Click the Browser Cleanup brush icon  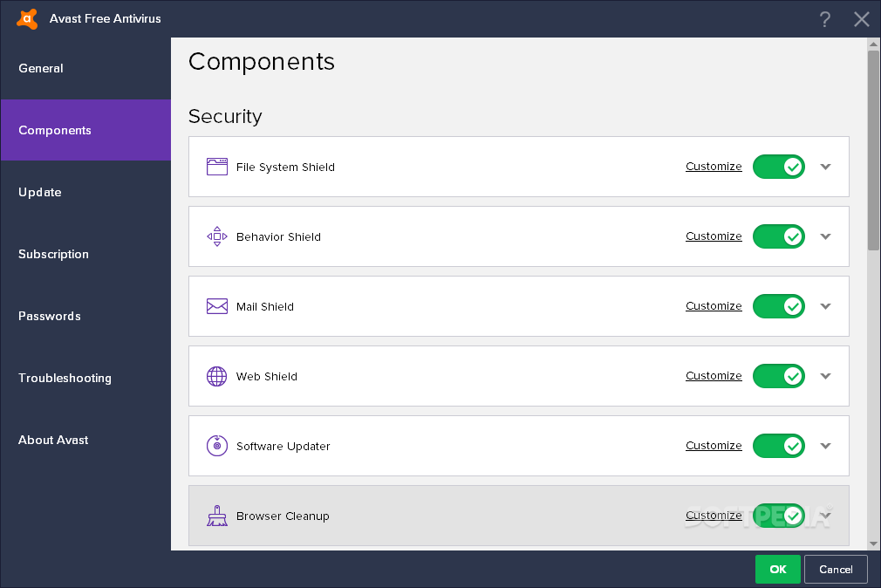pos(217,516)
